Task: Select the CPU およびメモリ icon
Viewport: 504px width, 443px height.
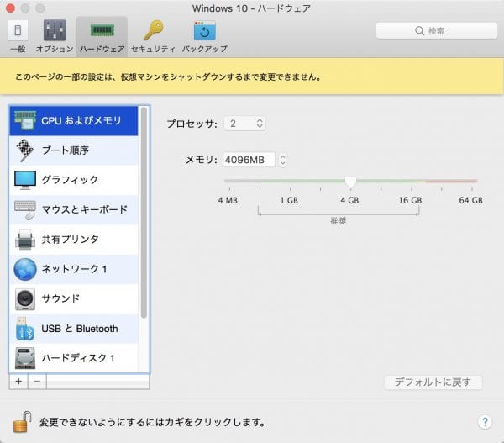Action: tap(25, 121)
